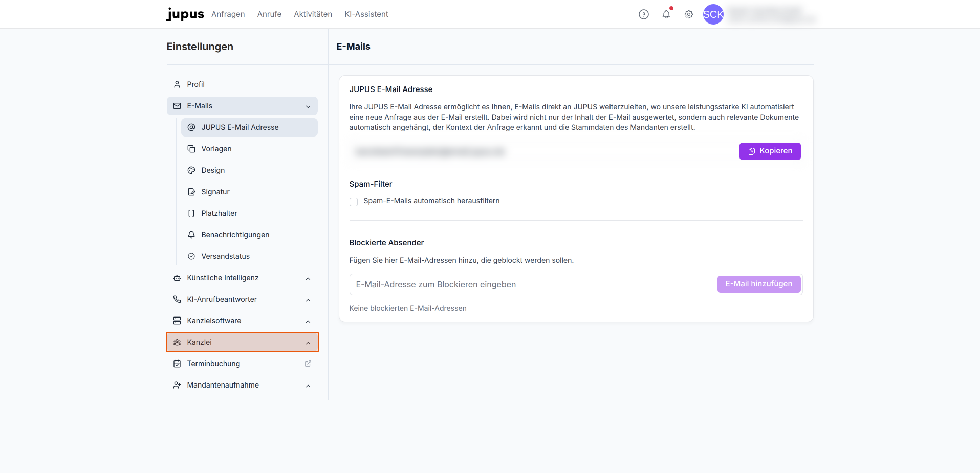This screenshot has height=475, width=980.
Task: Click the Mandantenaufnahme user-plus icon
Action: (177, 385)
